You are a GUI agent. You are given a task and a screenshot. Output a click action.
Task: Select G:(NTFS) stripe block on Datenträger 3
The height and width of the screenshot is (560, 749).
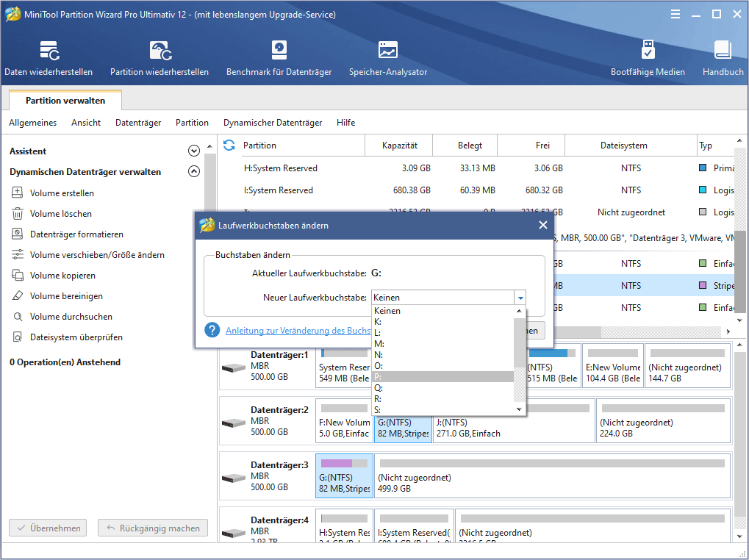pos(344,476)
